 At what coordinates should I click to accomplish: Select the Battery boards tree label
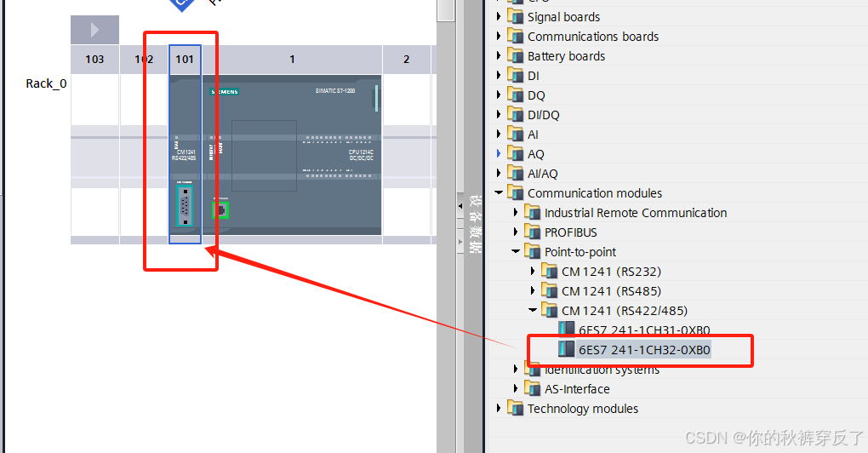566,56
